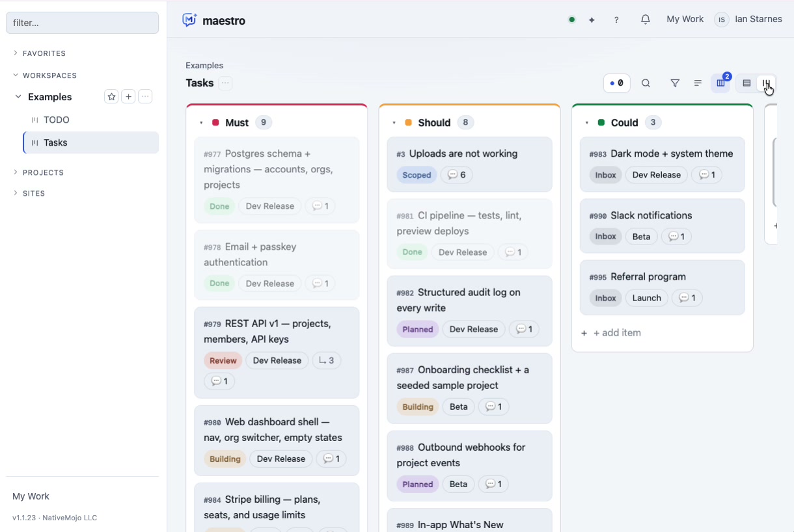Collapse the Could column
Screen dimensions: 794x532
(x=586, y=123)
